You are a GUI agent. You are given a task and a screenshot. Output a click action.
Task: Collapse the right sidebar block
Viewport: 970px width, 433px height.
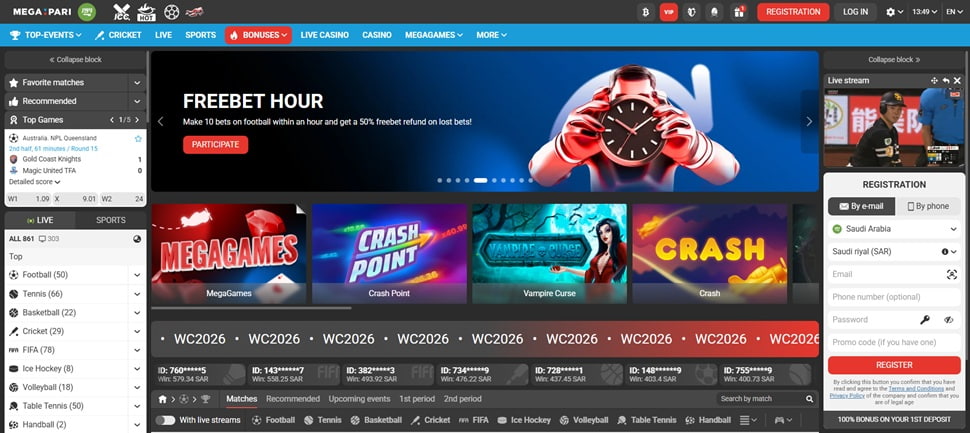(x=894, y=59)
